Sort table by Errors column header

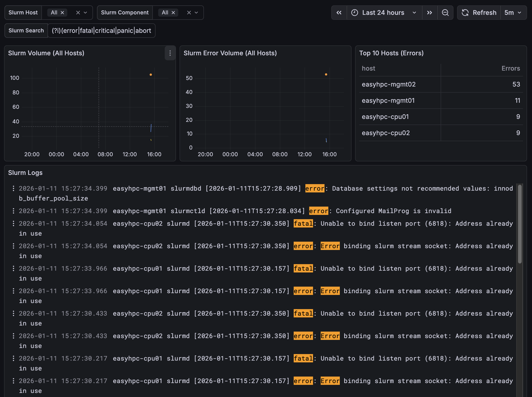(x=511, y=69)
